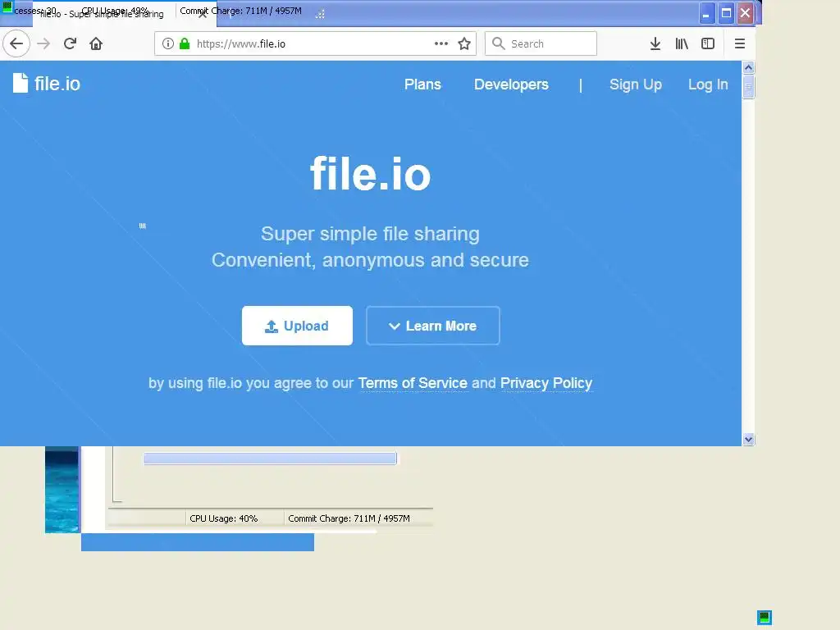Click into the Search box
Viewport: 840px width, 630px height.
(541, 44)
